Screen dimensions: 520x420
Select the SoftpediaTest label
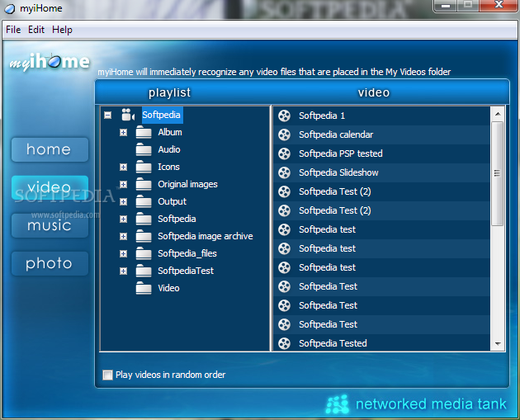(x=186, y=271)
